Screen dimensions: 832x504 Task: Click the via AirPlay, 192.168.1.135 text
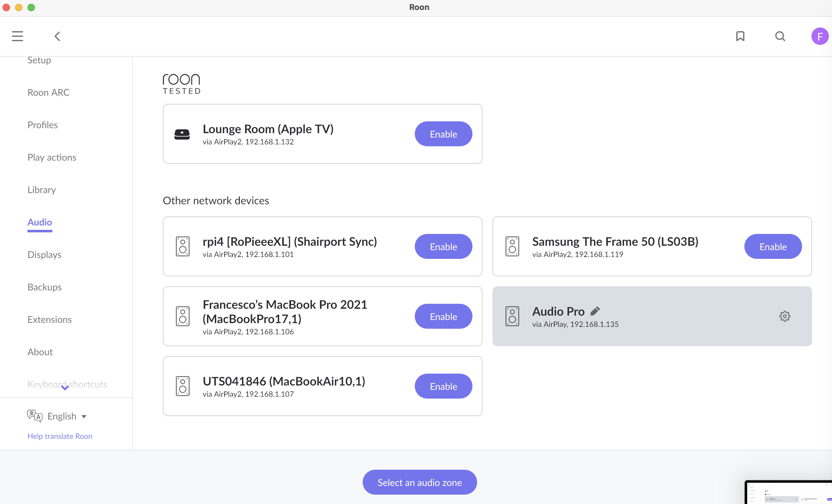click(x=575, y=324)
